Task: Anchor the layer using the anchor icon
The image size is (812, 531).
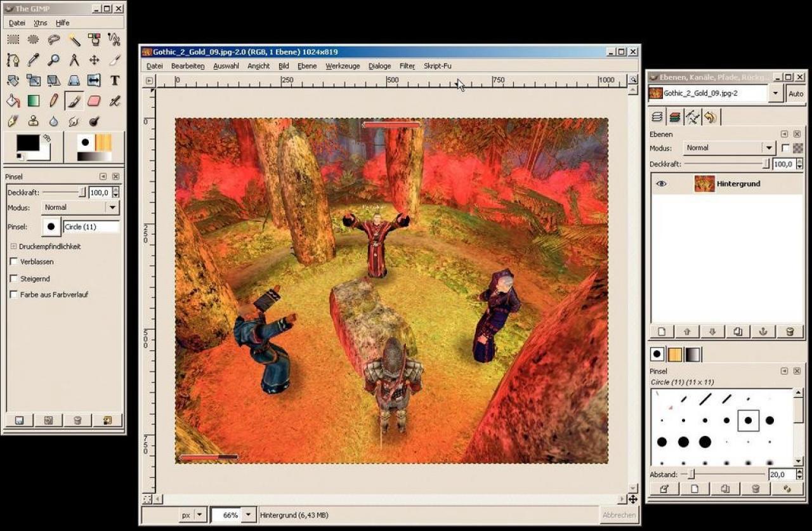Action: [x=764, y=331]
